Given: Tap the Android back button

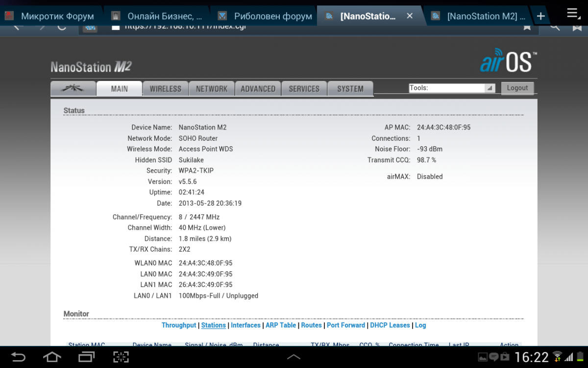Looking at the screenshot, I should click(18, 356).
